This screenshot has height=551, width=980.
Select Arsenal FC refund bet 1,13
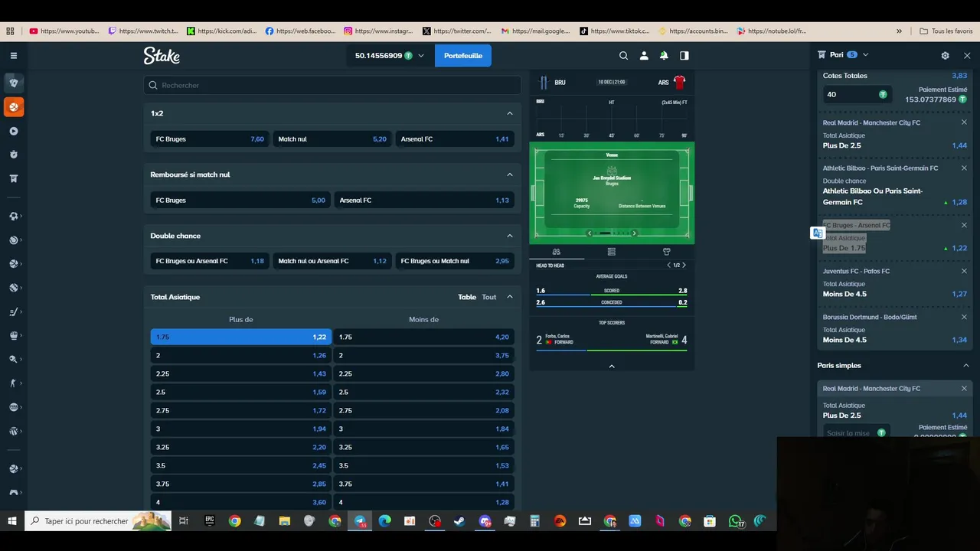(424, 200)
